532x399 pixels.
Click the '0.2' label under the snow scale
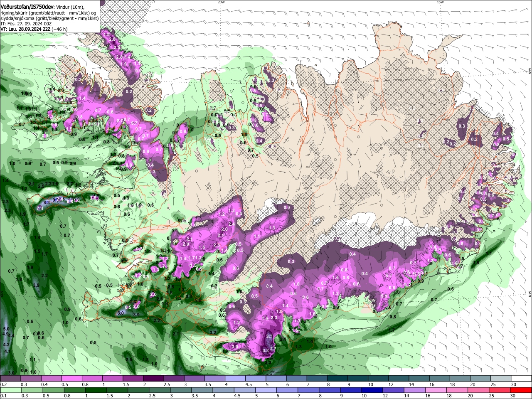3,384
